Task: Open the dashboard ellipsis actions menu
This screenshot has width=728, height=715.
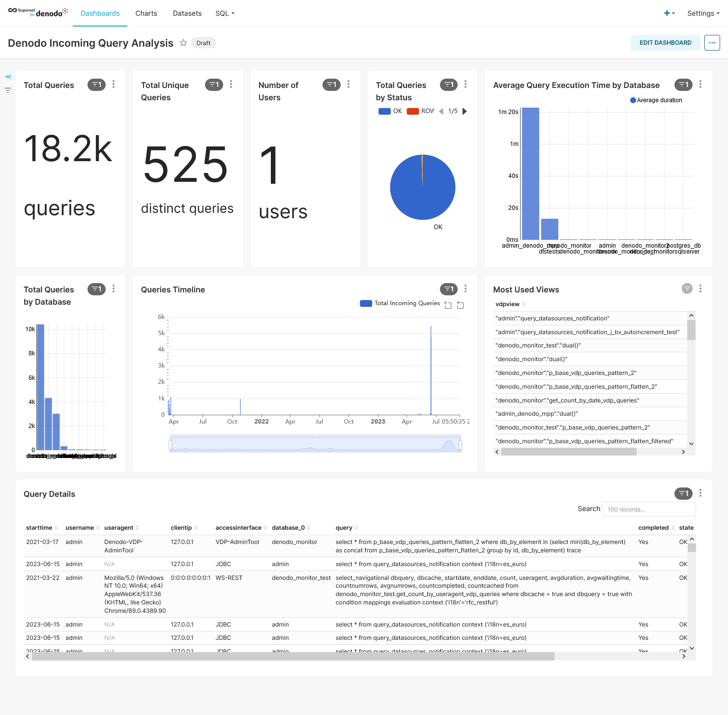Action: point(712,43)
